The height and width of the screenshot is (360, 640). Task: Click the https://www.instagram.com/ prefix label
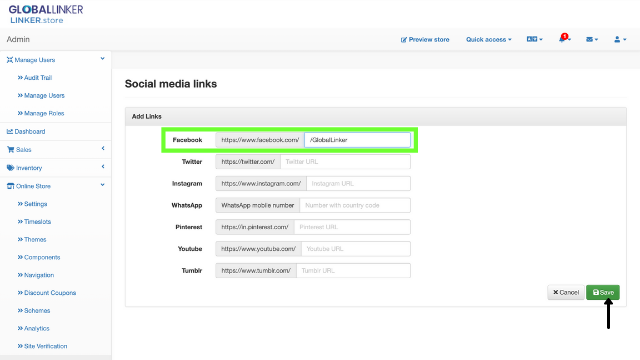[261, 184]
